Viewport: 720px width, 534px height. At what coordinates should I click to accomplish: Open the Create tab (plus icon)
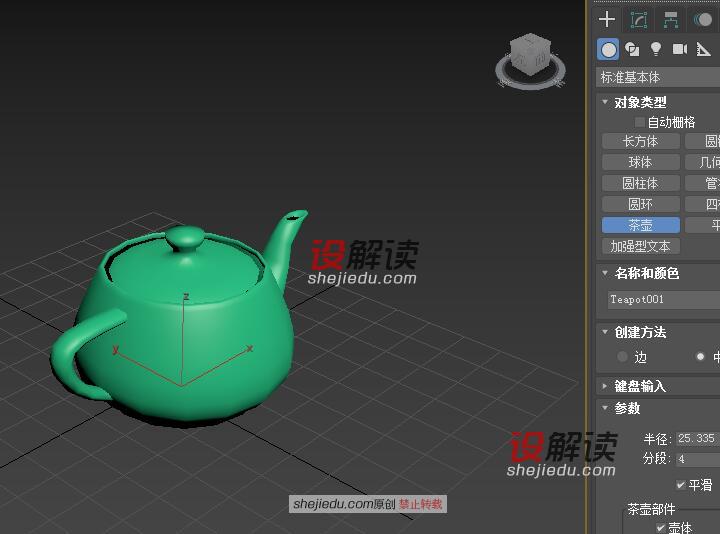[x=607, y=19]
